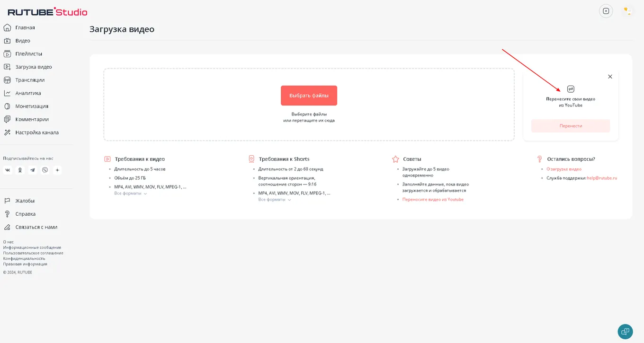This screenshot has width=644, height=343.
Task: Click the playlist icon beside Плейлисты
Action: coord(7,54)
